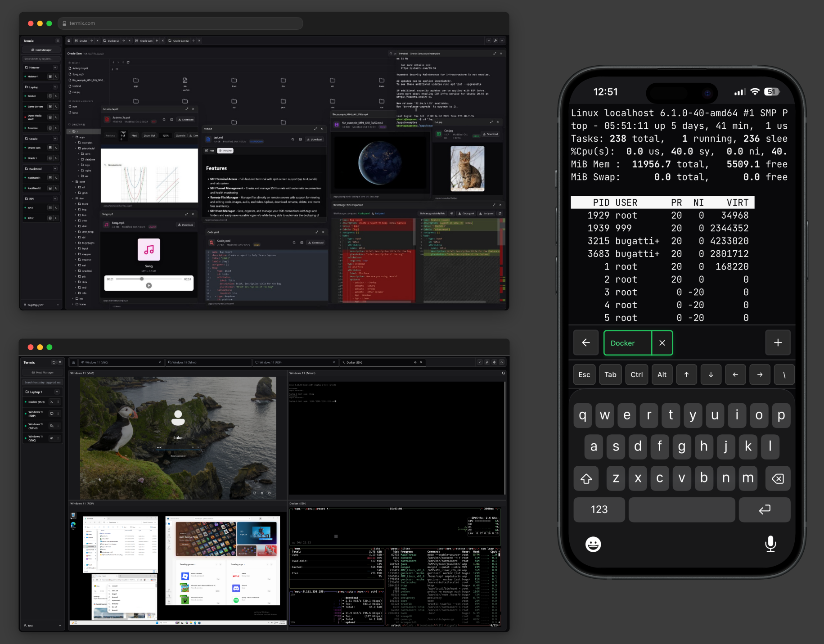
Task: Click Next to advance the PDF page
Action: 134,135
